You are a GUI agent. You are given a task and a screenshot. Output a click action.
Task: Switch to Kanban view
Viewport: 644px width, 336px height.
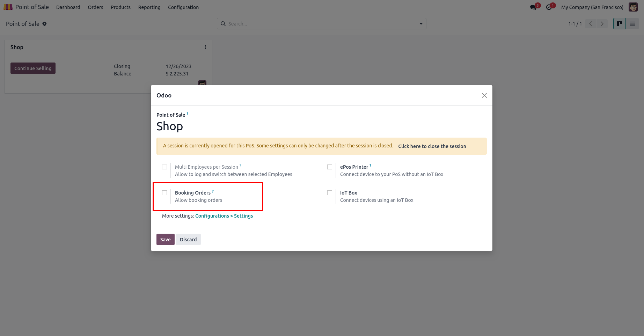[x=620, y=24]
